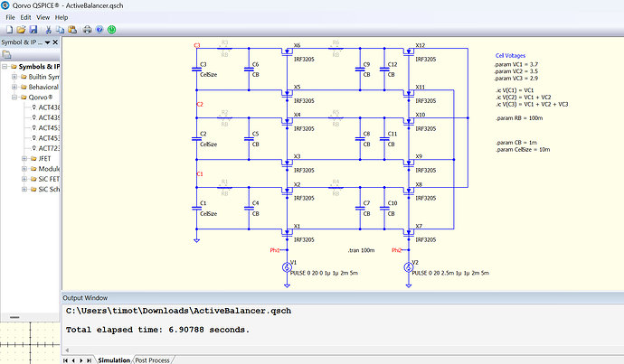This screenshot has width=624, height=364.
Task: Switch to the Simulation tab
Action: 114,360
